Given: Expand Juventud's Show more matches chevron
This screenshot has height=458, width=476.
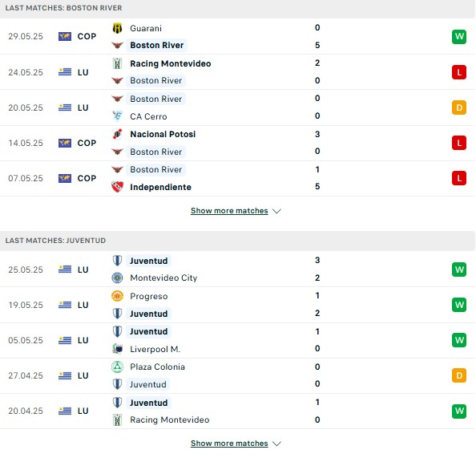Looking at the screenshot, I should [x=276, y=444].
